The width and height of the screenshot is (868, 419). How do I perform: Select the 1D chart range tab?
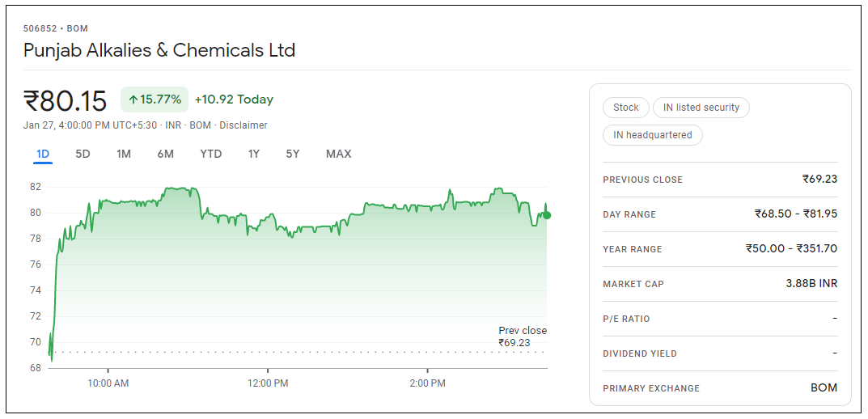[x=43, y=154]
